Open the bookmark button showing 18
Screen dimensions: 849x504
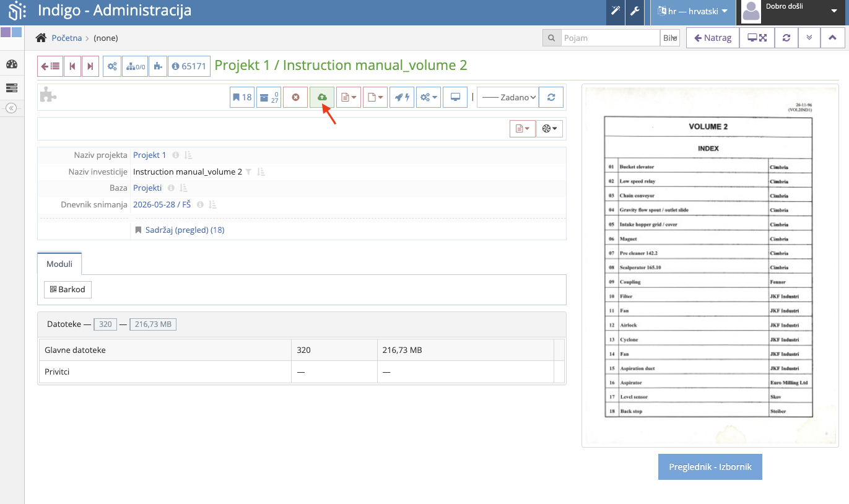click(x=242, y=97)
